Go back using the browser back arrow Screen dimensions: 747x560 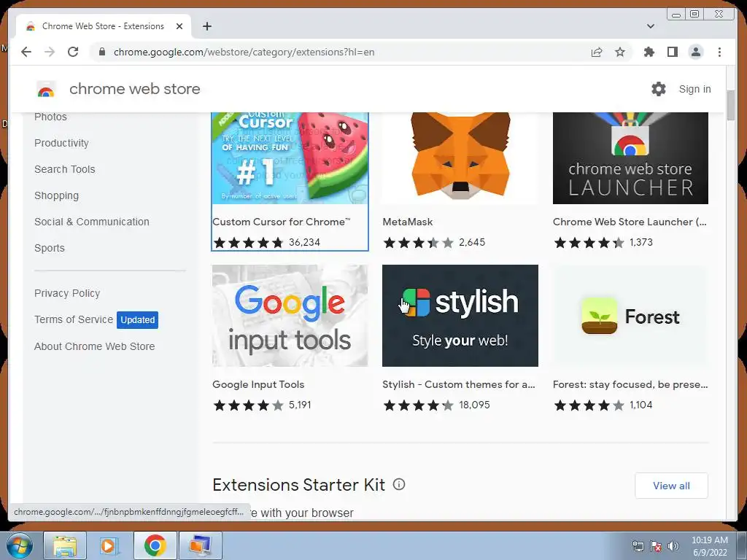pyautogui.click(x=26, y=52)
